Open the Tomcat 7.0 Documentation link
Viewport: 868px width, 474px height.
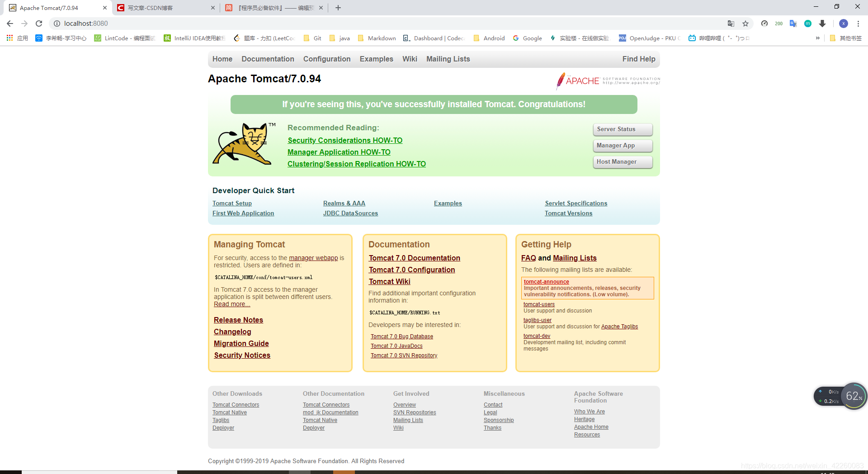tap(414, 258)
